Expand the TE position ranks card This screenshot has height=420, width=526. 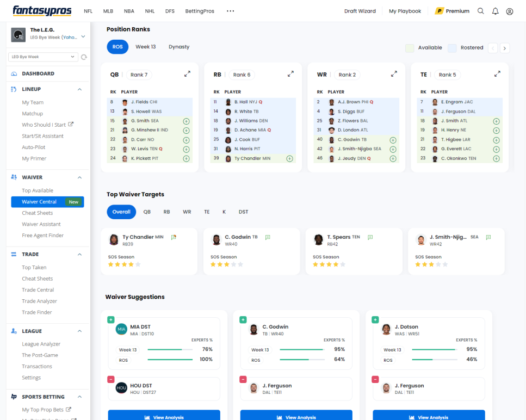coord(497,74)
